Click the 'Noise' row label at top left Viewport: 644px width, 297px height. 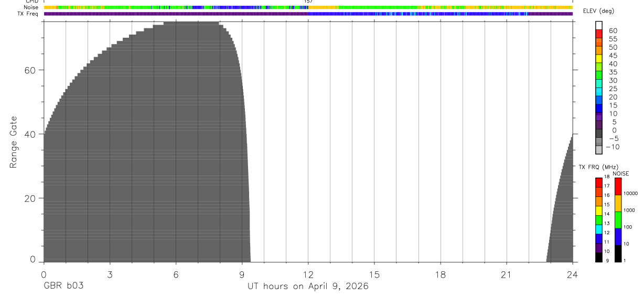(31, 8)
